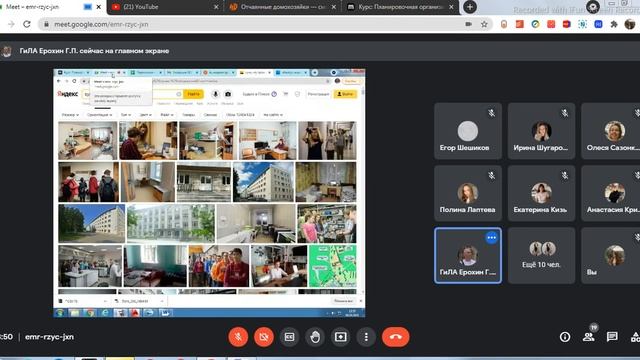640x360 pixels.
Task: Go forward in browser history
Action: point(11,24)
